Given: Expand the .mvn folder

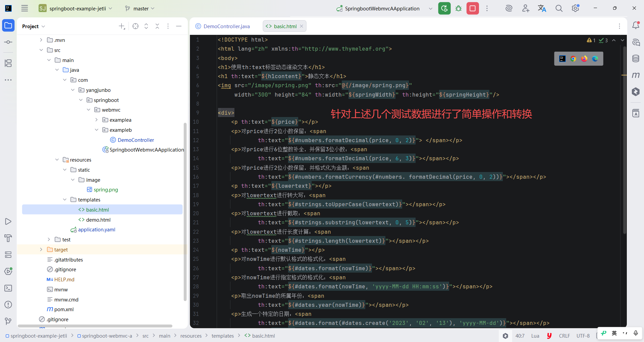Looking at the screenshot, I should (x=41, y=40).
